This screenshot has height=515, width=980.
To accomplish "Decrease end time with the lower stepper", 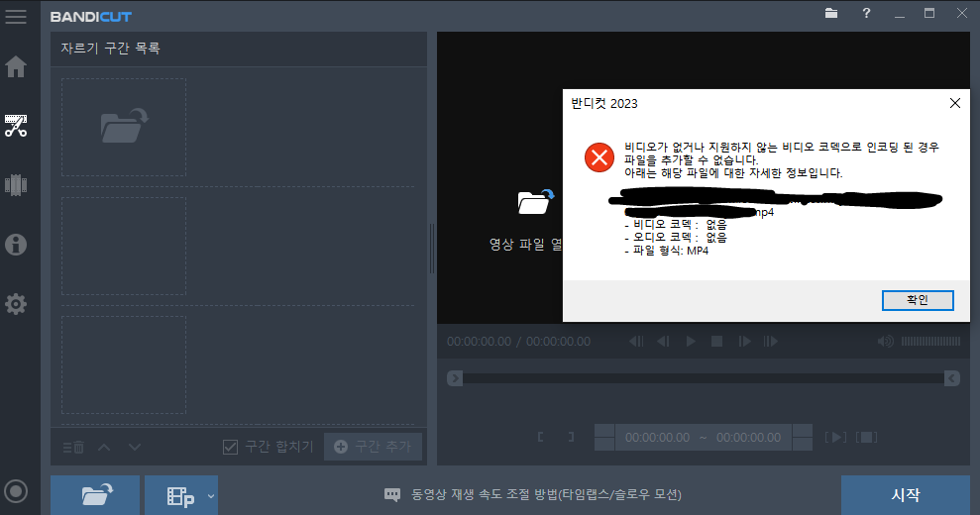I will [803, 445].
